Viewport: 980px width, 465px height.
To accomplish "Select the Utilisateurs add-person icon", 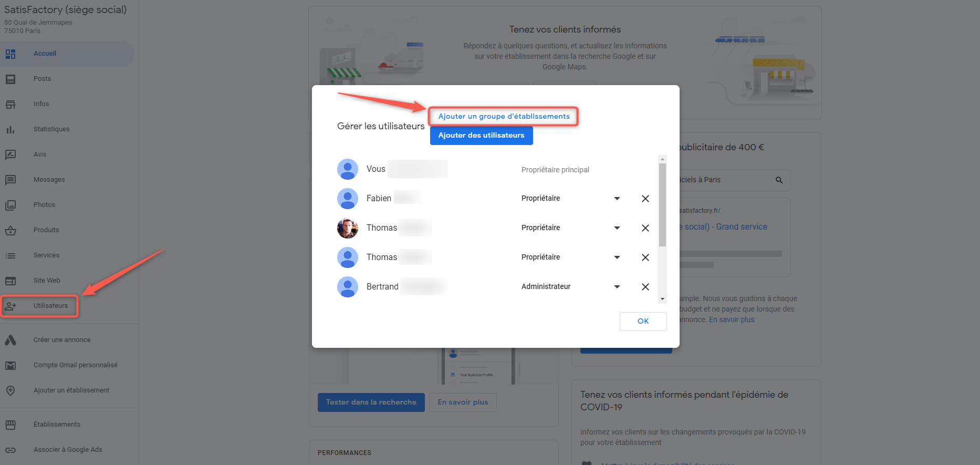I will pyautogui.click(x=11, y=306).
